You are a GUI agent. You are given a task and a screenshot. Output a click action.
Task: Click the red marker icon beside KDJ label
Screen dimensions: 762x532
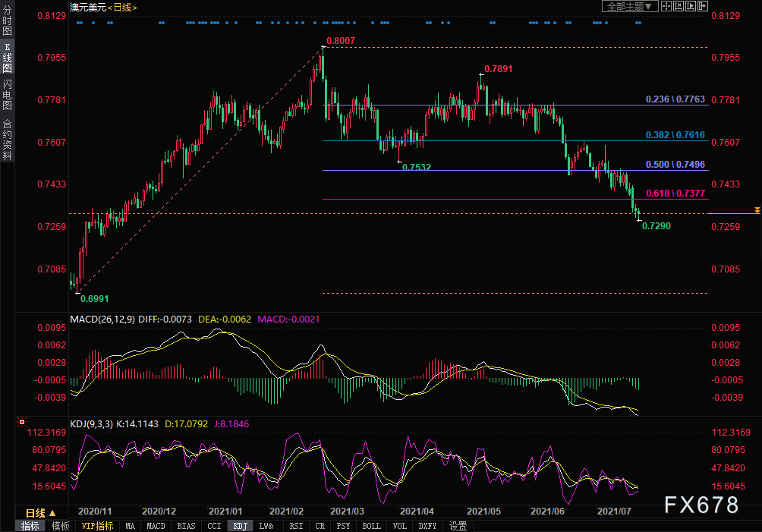tap(22, 422)
